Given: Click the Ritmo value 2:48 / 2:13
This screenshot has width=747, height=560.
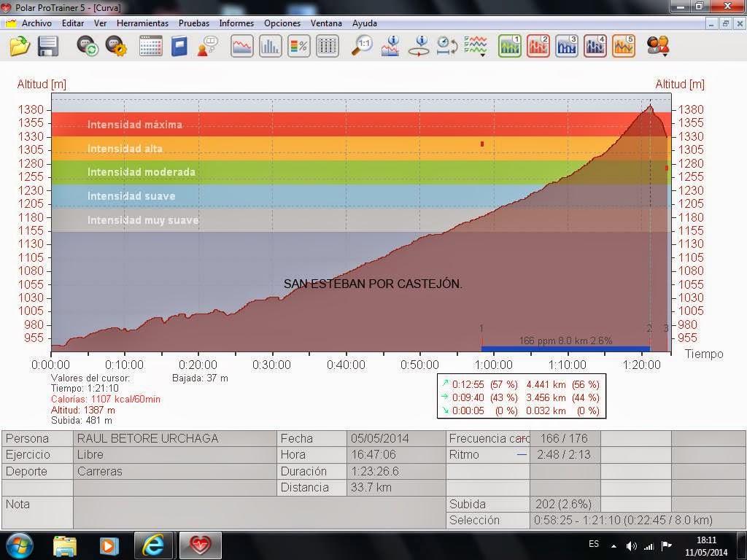Looking at the screenshot, I should tap(565, 455).
